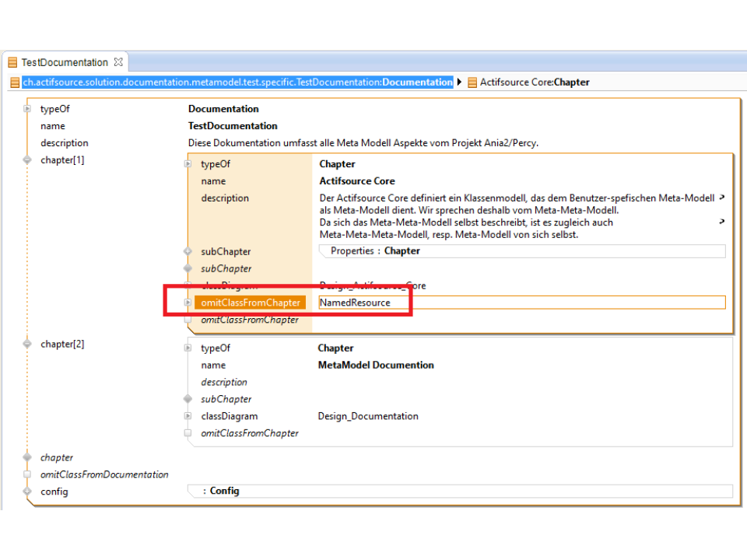The height and width of the screenshot is (560, 747).
Task: Click the MetaModel Documention name value
Action: pyautogui.click(x=376, y=366)
